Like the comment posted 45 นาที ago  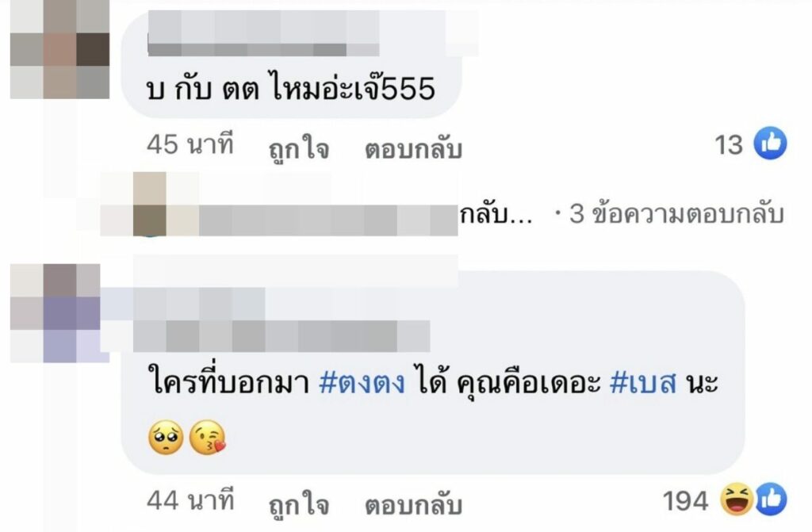(x=299, y=149)
